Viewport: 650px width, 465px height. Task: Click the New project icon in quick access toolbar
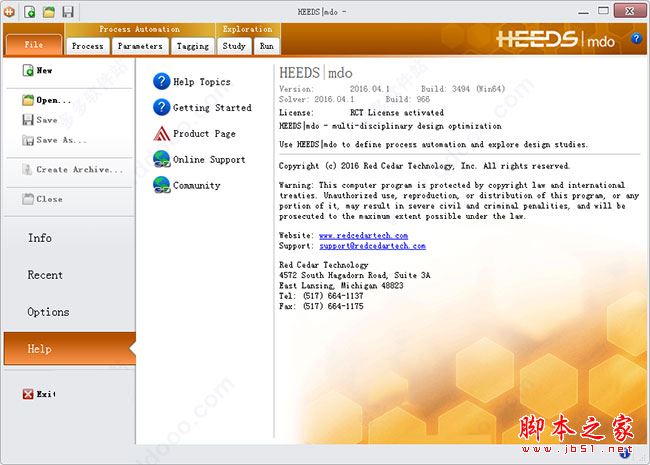tap(30, 11)
